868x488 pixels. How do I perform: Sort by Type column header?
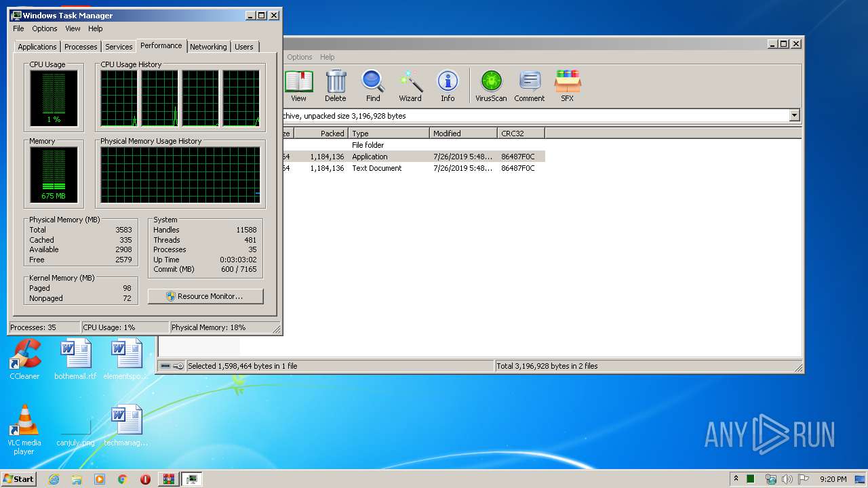click(x=389, y=134)
